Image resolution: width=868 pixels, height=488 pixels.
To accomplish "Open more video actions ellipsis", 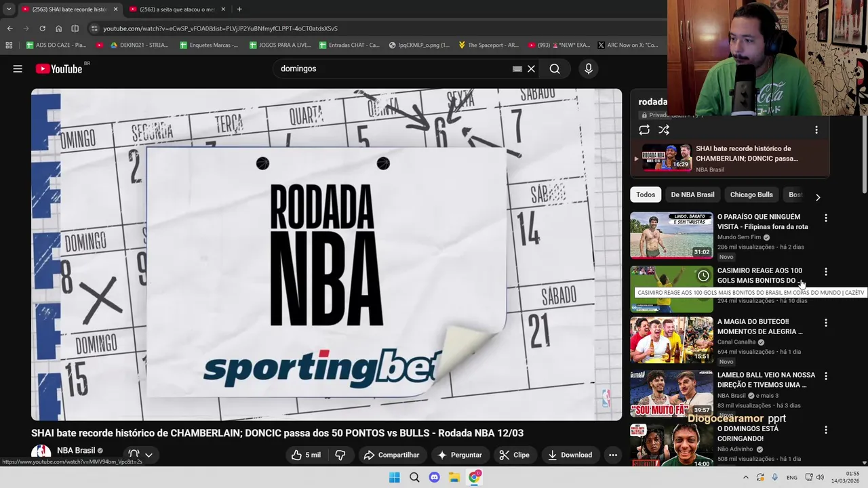I will pos(613,455).
